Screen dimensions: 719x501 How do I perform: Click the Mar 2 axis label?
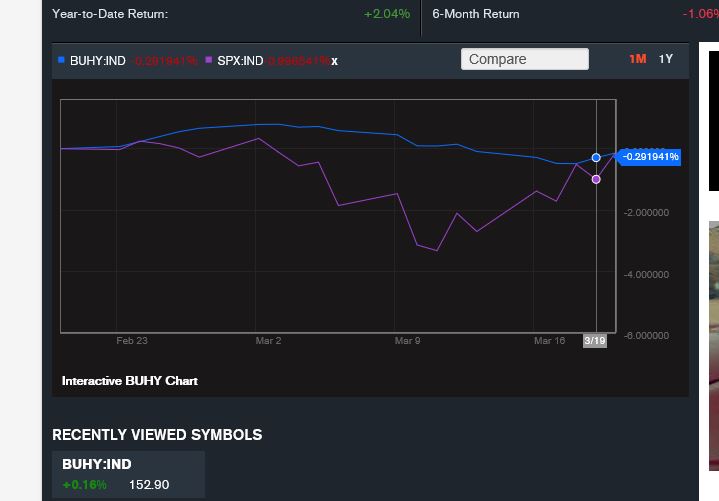(268, 341)
